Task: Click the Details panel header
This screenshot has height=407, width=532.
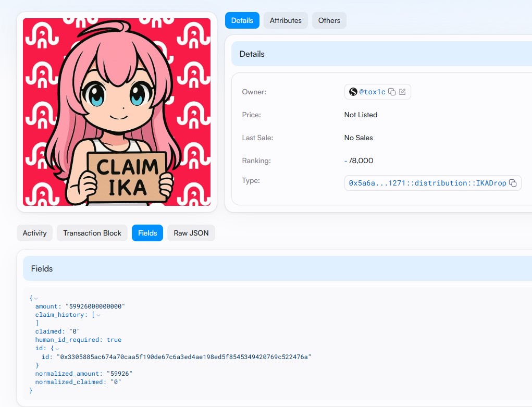Action: tap(382, 54)
